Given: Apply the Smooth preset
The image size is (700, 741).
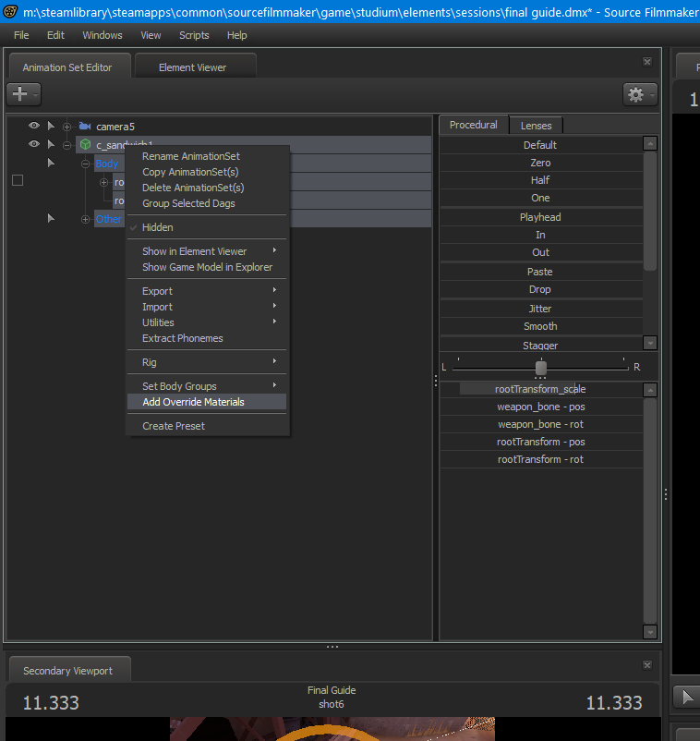Looking at the screenshot, I should pyautogui.click(x=541, y=326).
